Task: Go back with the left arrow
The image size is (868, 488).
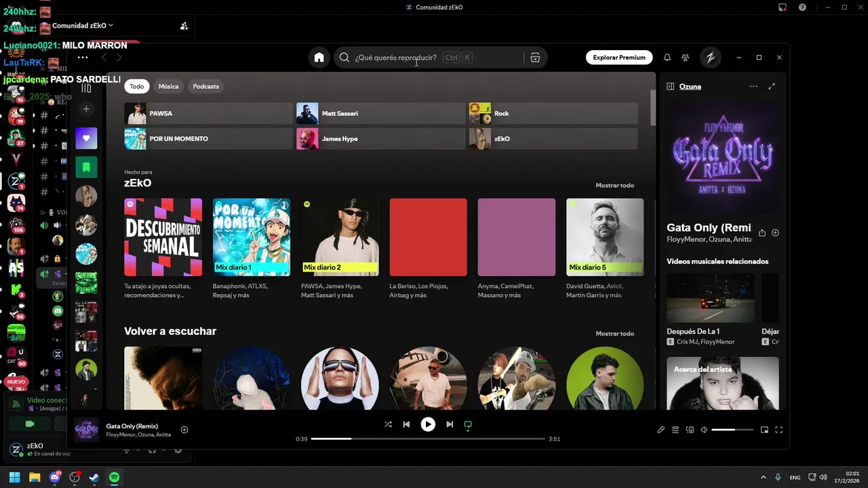Action: click(x=104, y=58)
